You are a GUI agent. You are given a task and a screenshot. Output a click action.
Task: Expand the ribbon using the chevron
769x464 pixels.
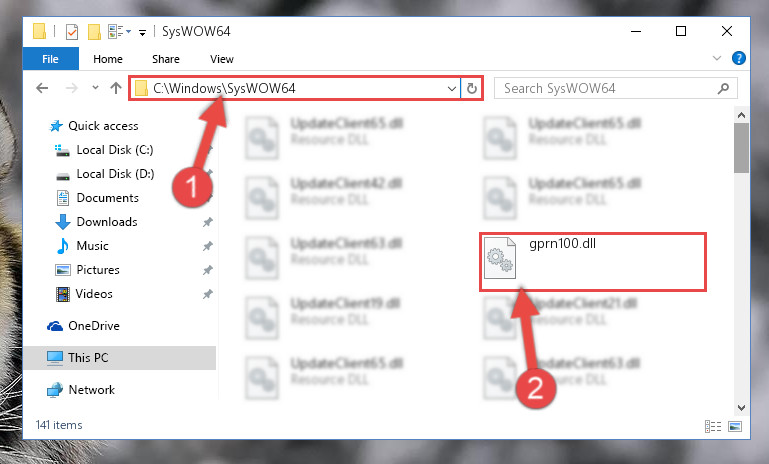pos(717,58)
